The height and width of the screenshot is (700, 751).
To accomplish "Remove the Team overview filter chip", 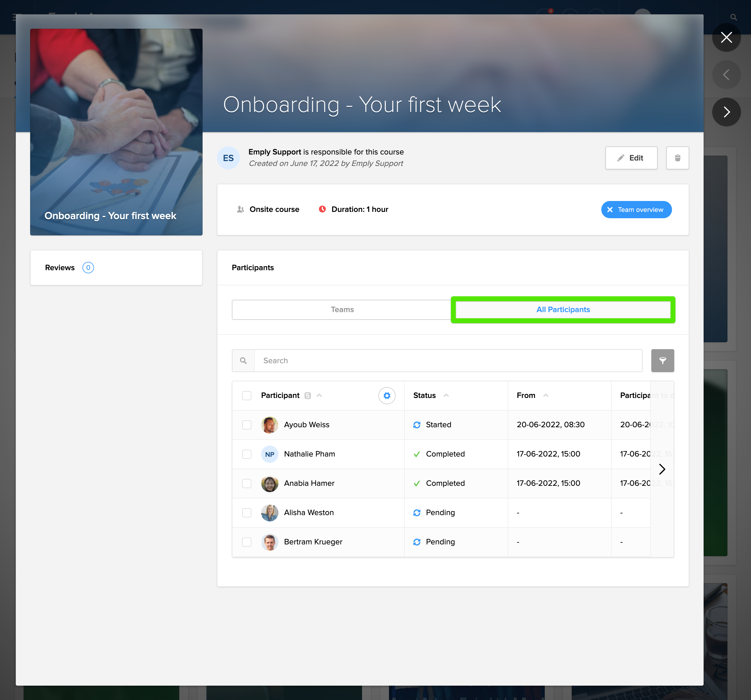I will [610, 210].
